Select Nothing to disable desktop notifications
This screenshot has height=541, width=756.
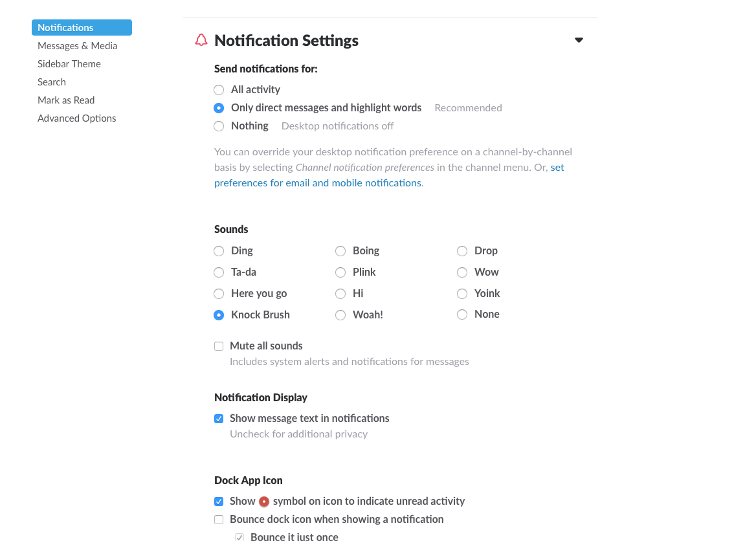coord(219,126)
